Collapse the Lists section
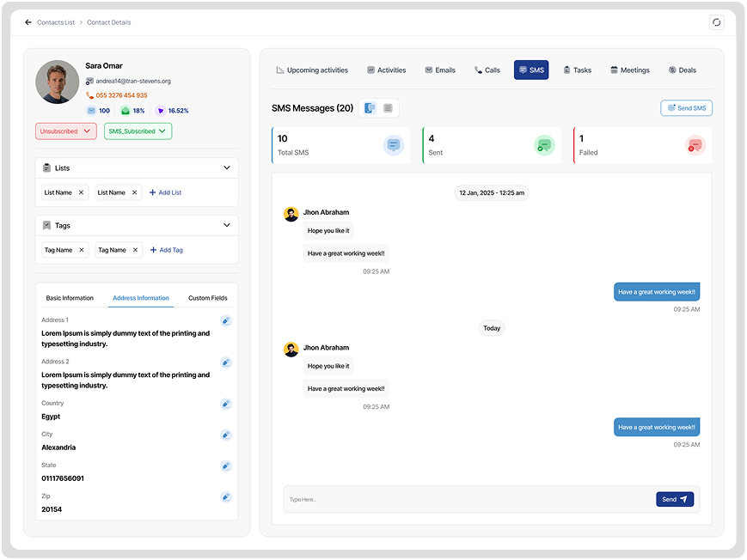 (227, 168)
